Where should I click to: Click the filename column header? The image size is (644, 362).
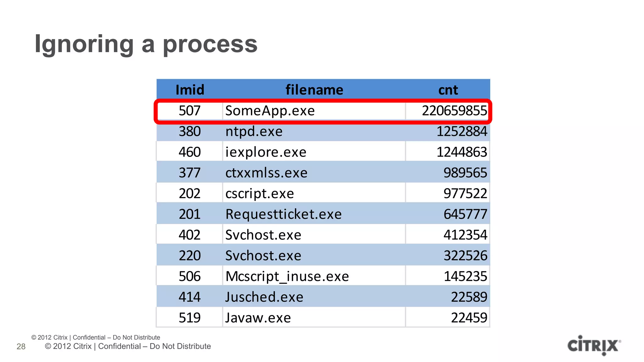[314, 90]
